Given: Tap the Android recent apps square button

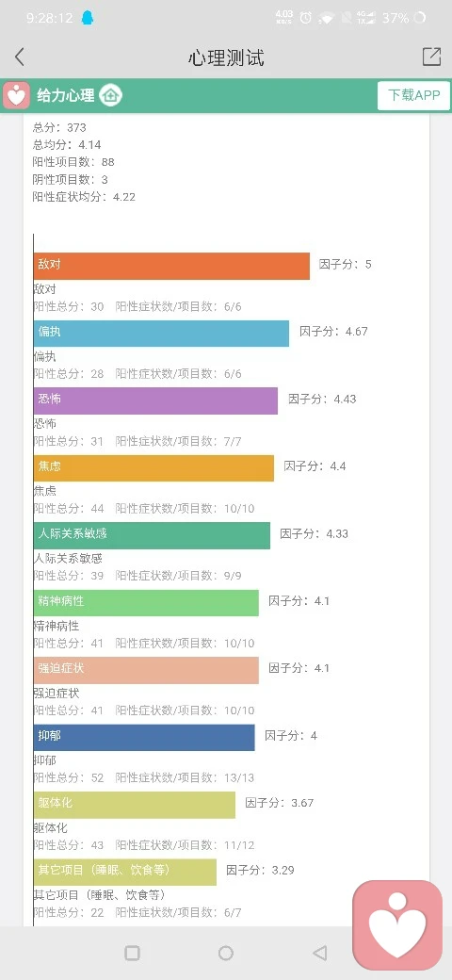Looking at the screenshot, I should (x=133, y=953).
